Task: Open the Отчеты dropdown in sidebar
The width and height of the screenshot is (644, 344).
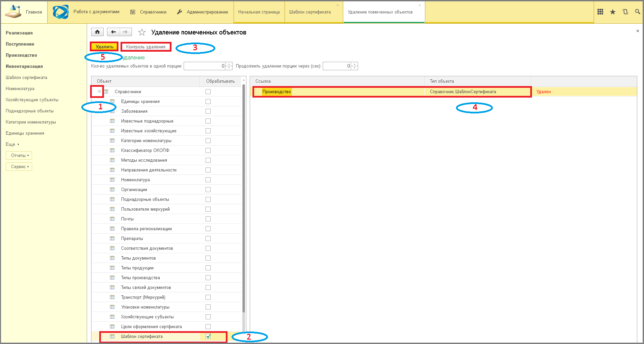Action: (x=19, y=156)
